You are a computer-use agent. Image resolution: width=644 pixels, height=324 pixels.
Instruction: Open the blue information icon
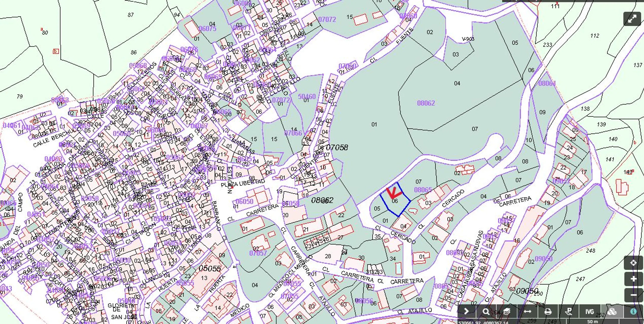[633, 311]
